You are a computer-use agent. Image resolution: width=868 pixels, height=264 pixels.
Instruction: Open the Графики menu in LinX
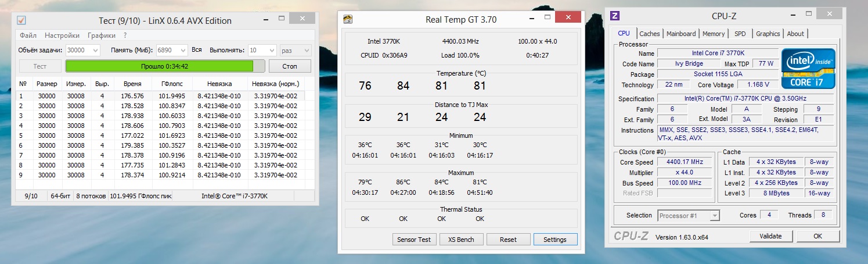click(102, 35)
